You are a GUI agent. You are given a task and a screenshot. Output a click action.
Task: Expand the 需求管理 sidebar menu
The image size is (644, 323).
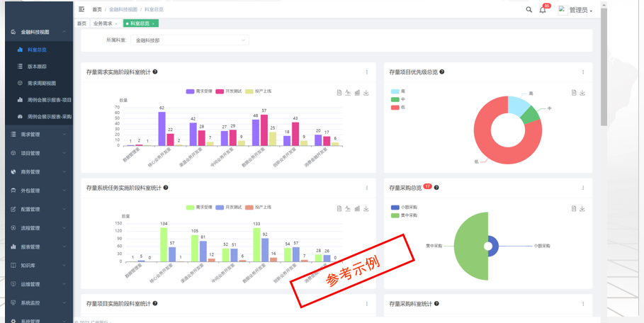(37, 134)
